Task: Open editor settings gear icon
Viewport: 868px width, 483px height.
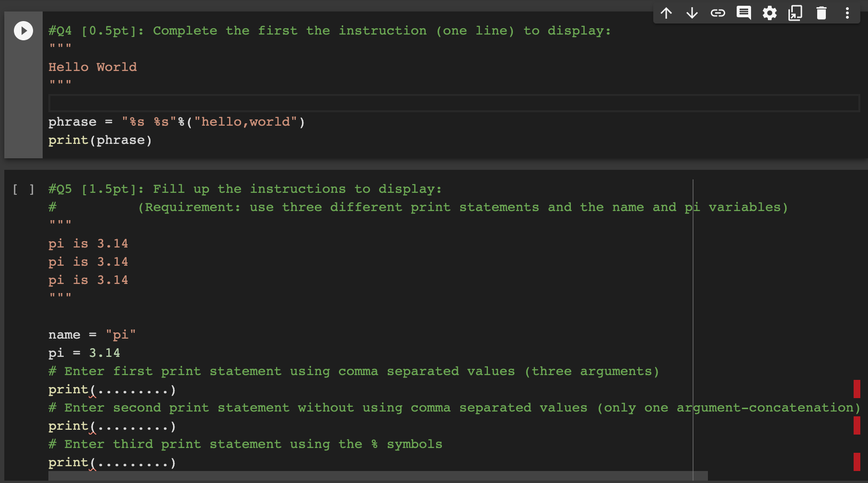Action: coord(770,13)
